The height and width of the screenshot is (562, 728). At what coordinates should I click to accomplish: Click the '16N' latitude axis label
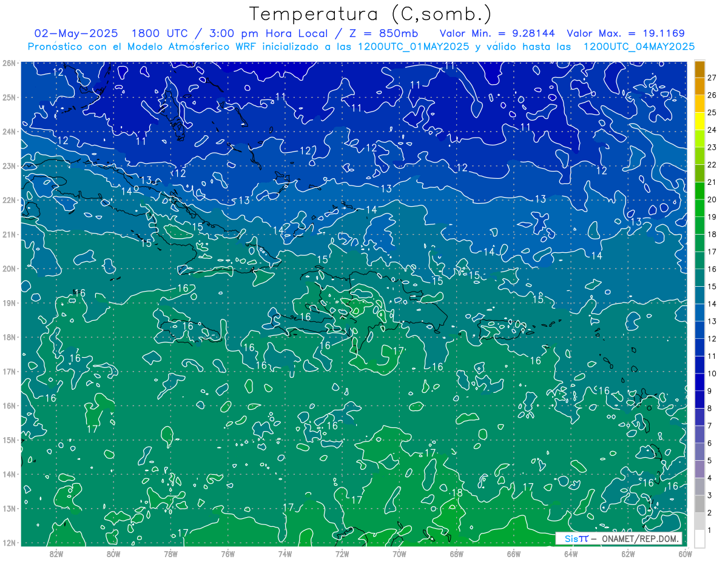tap(8, 406)
